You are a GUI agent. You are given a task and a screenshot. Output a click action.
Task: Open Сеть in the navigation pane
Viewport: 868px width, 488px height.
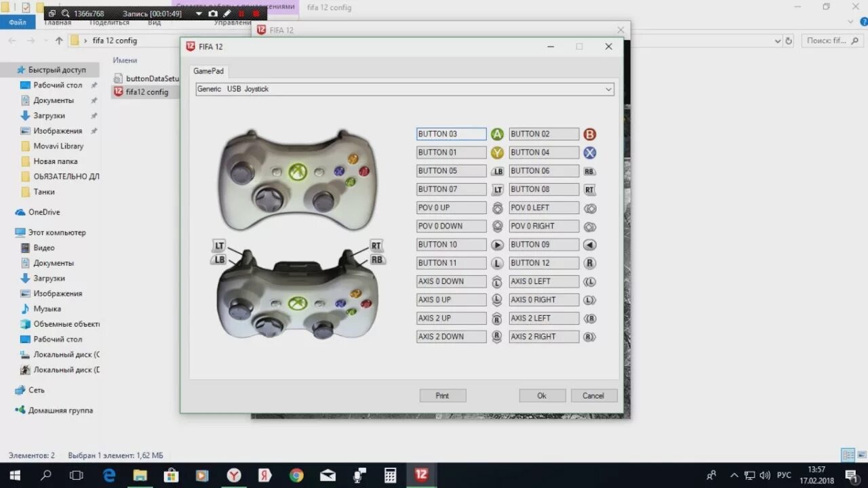click(30, 390)
